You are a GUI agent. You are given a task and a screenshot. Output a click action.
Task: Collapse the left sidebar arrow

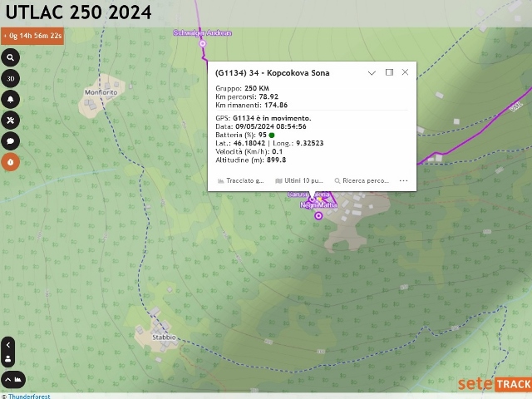click(x=8, y=345)
